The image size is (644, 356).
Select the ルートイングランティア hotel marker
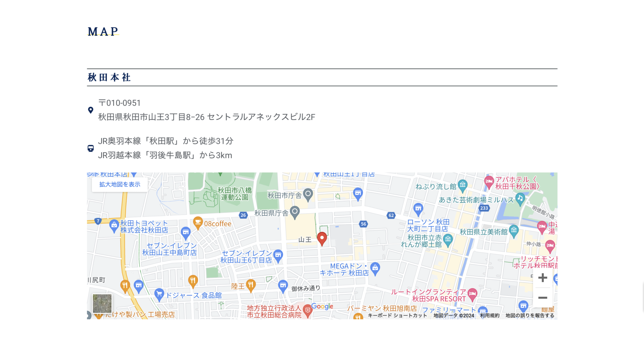pyautogui.click(x=472, y=294)
